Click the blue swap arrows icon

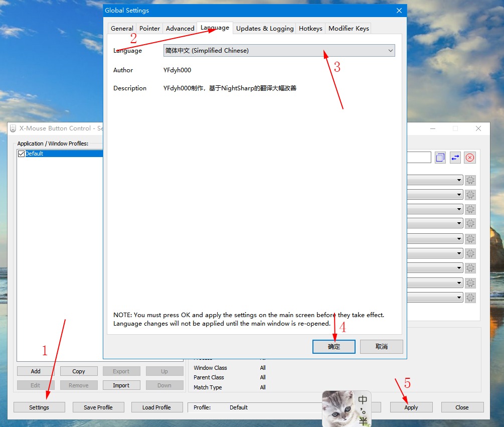tap(455, 158)
